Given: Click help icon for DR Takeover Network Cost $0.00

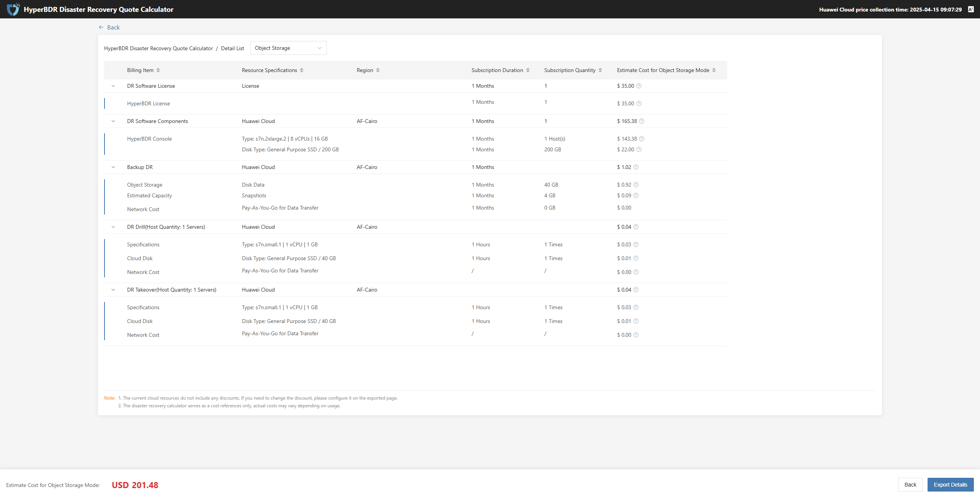Looking at the screenshot, I should (x=636, y=335).
